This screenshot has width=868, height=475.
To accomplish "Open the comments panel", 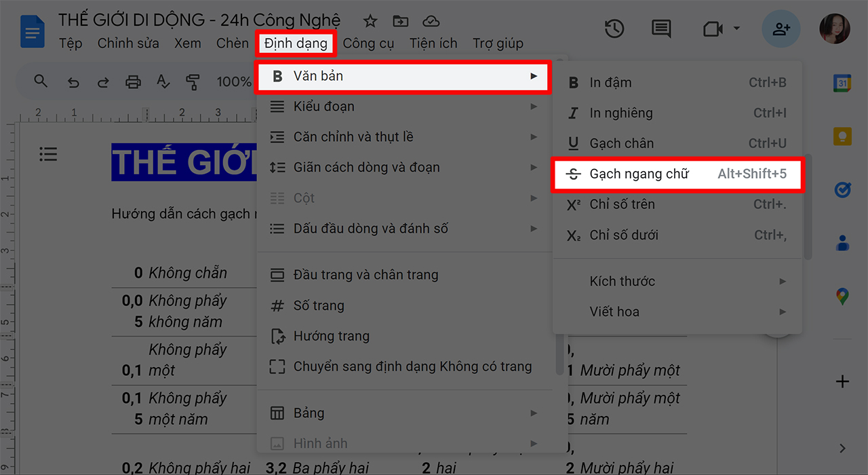I will point(660,28).
